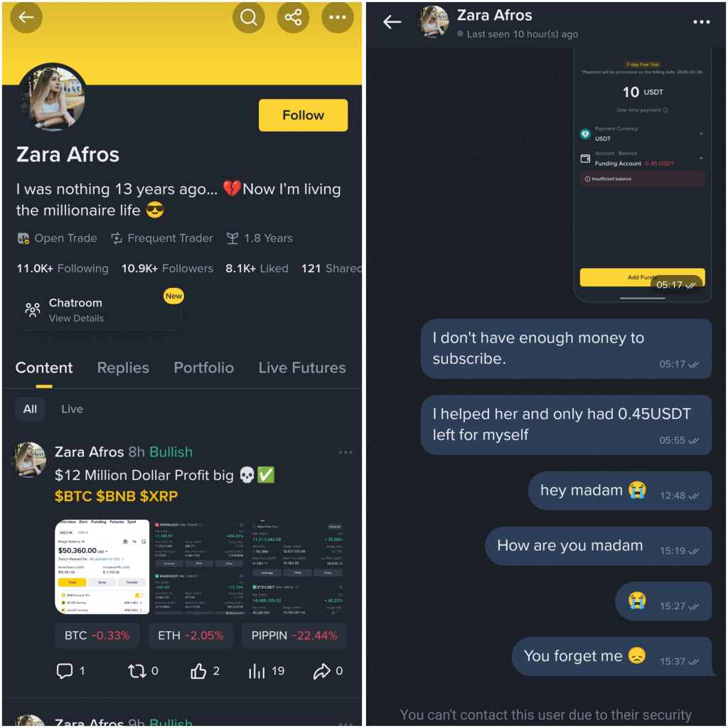Image resolution: width=728 pixels, height=728 pixels.
Task: Open chat options three-dot menu
Action: pyautogui.click(x=701, y=22)
